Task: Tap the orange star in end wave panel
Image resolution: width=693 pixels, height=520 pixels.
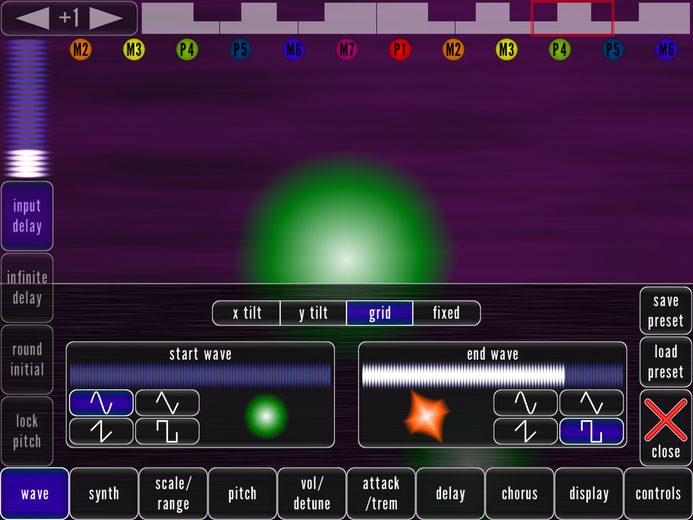Action: point(426,416)
